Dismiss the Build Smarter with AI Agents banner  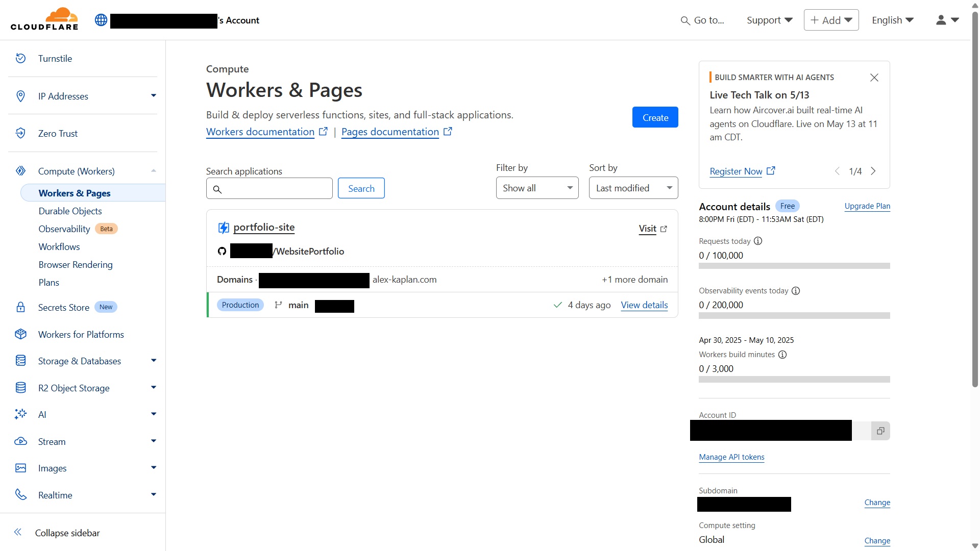(x=873, y=78)
